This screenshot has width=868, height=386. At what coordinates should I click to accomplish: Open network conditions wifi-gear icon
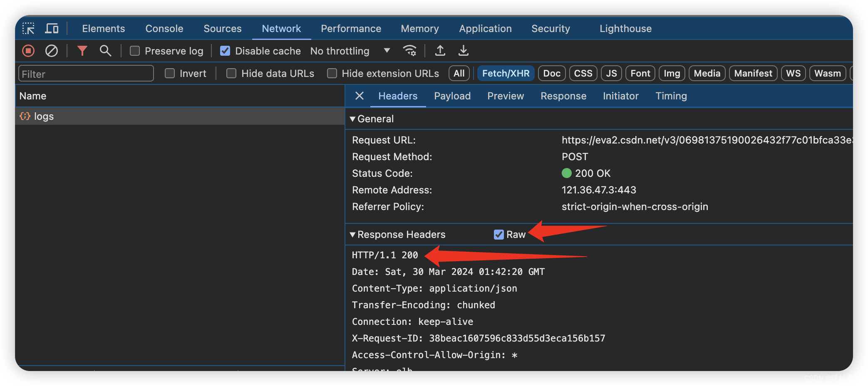(x=410, y=51)
